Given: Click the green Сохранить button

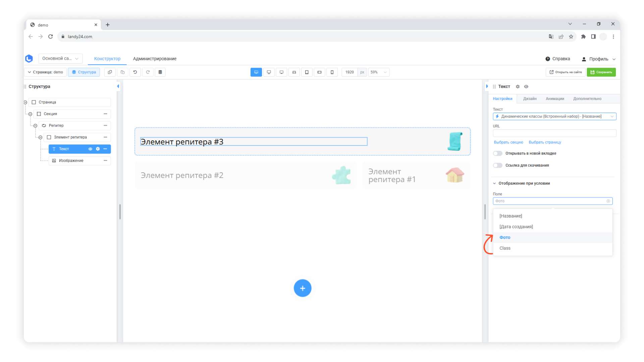Looking at the screenshot, I should coord(601,72).
